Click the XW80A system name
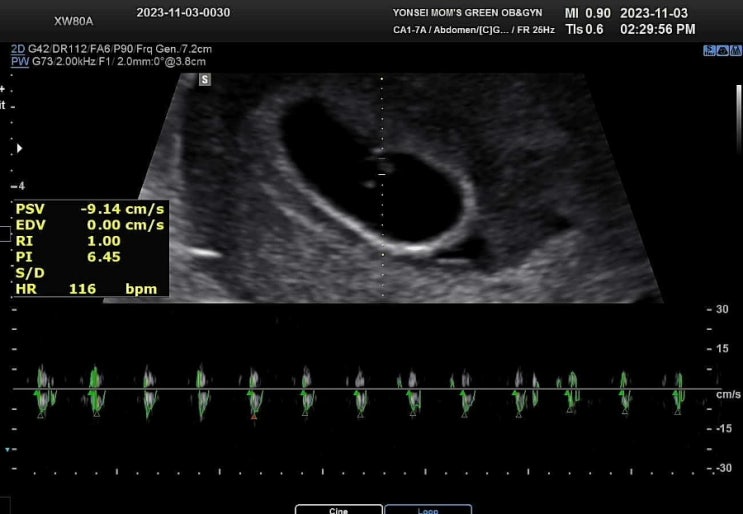The image size is (743, 514). coord(73,21)
